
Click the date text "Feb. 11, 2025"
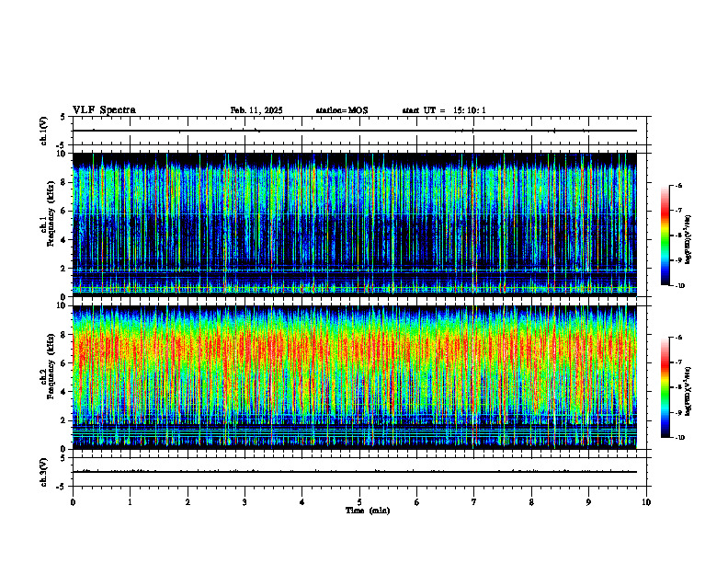point(256,110)
